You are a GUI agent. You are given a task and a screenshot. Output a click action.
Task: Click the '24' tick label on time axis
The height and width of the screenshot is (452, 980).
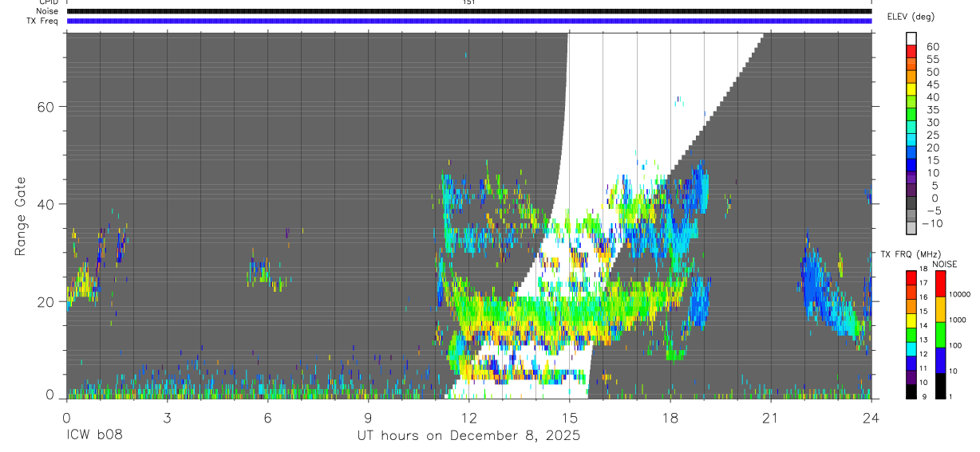pyautogui.click(x=871, y=417)
